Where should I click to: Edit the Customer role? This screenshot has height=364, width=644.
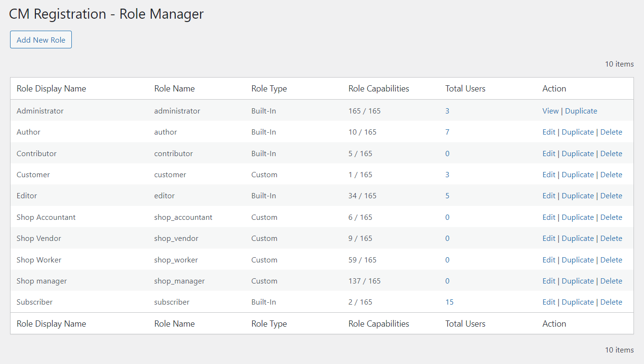[549, 174]
